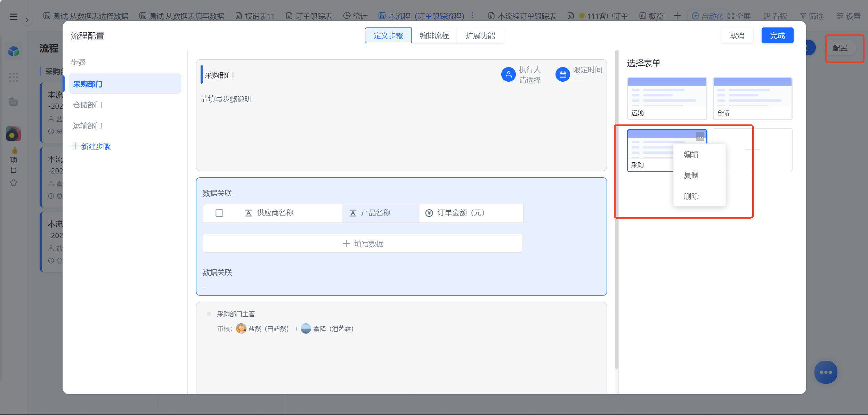Select the 采购部门 step
The image size is (868, 415).
point(125,84)
